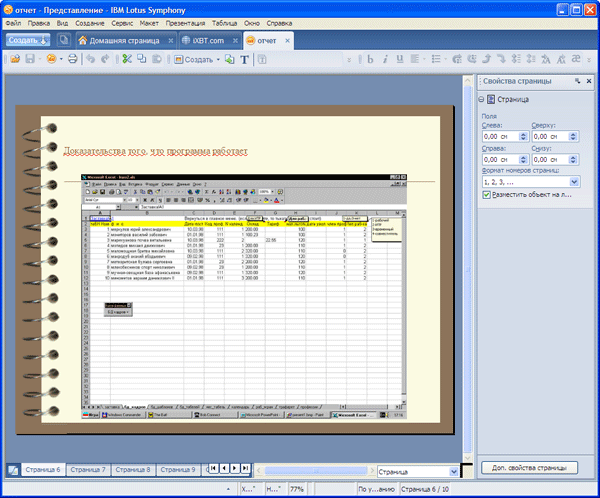Click the blue Создать button in tab bar
Image resolution: width=600 pixels, height=498 pixels.
tap(28, 40)
